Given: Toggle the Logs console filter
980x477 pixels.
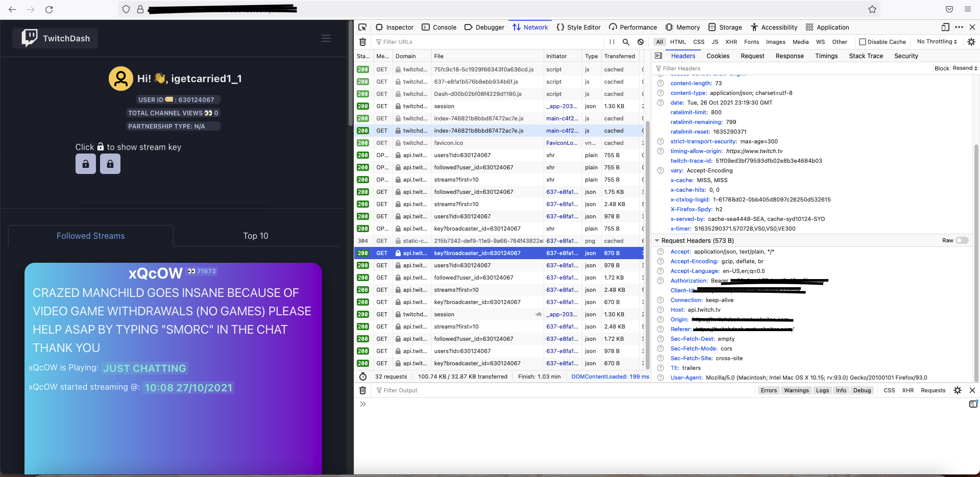Looking at the screenshot, I should click(x=822, y=390).
